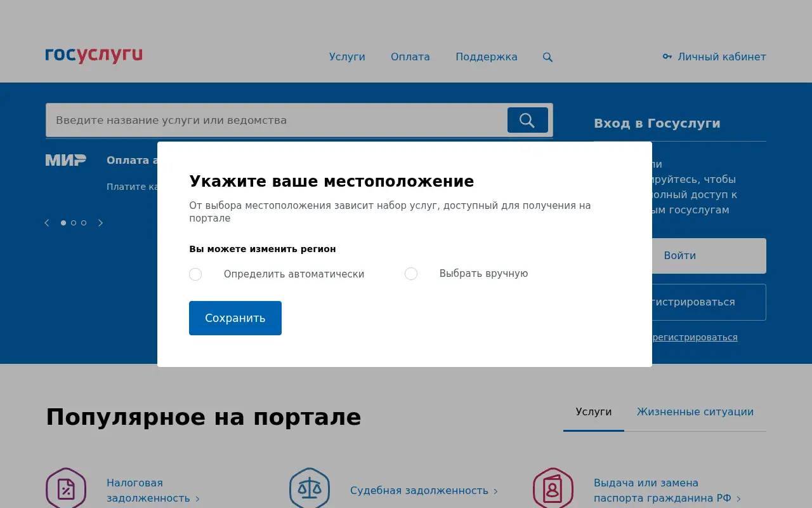Click the Вы можете изменить регион label
This screenshot has height=508, width=812.
pyautogui.click(x=263, y=249)
